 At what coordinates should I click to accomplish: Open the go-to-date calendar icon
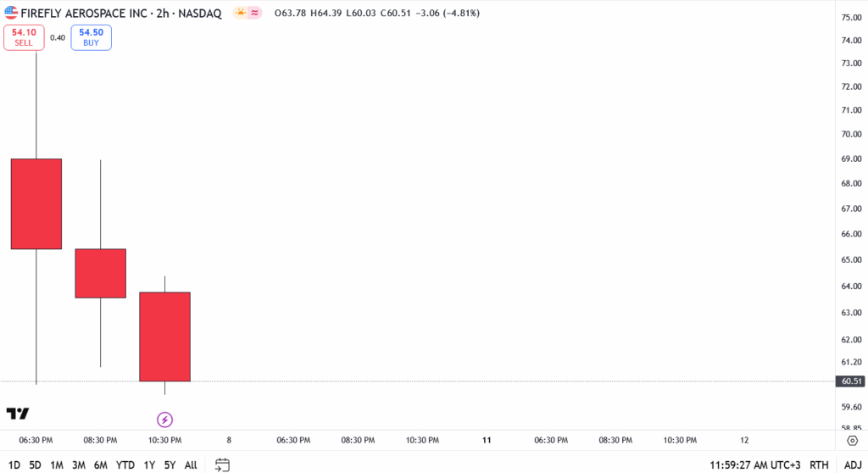click(222, 465)
